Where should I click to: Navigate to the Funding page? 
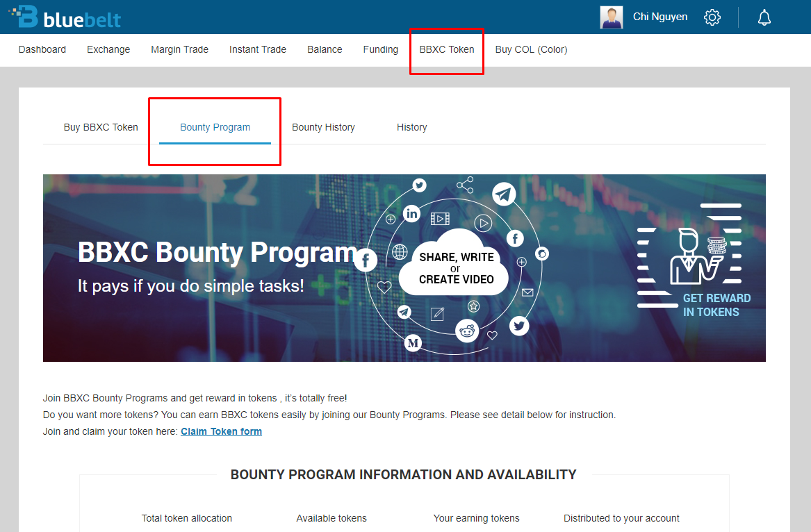coord(381,49)
